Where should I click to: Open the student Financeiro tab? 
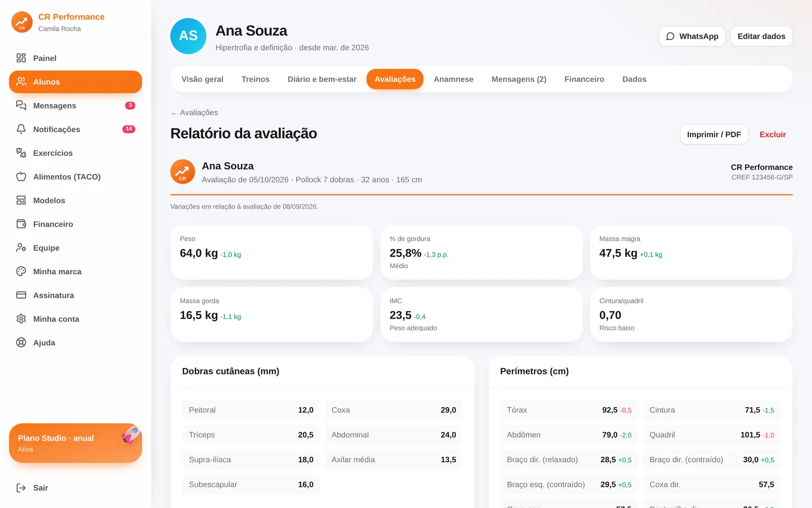click(584, 79)
